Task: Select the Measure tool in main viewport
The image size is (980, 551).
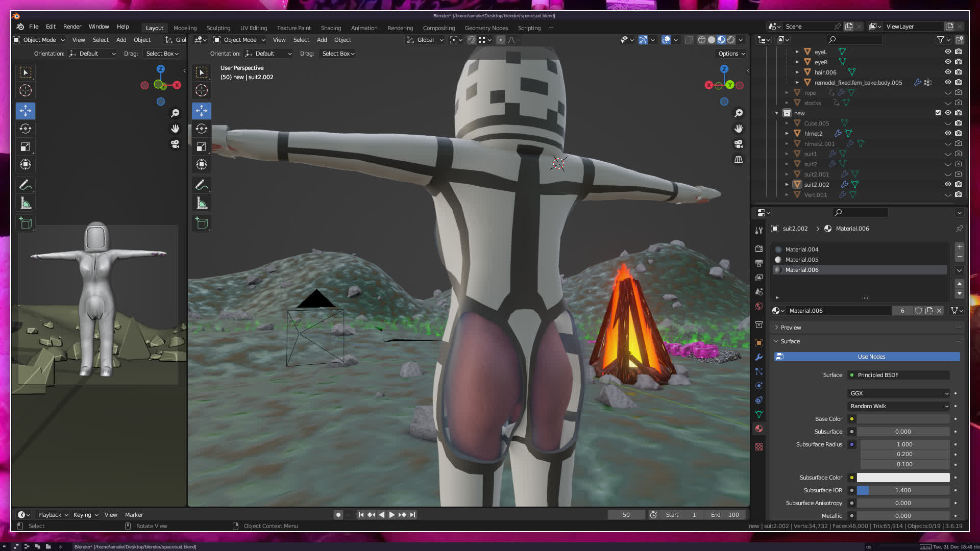Action: pyautogui.click(x=202, y=204)
